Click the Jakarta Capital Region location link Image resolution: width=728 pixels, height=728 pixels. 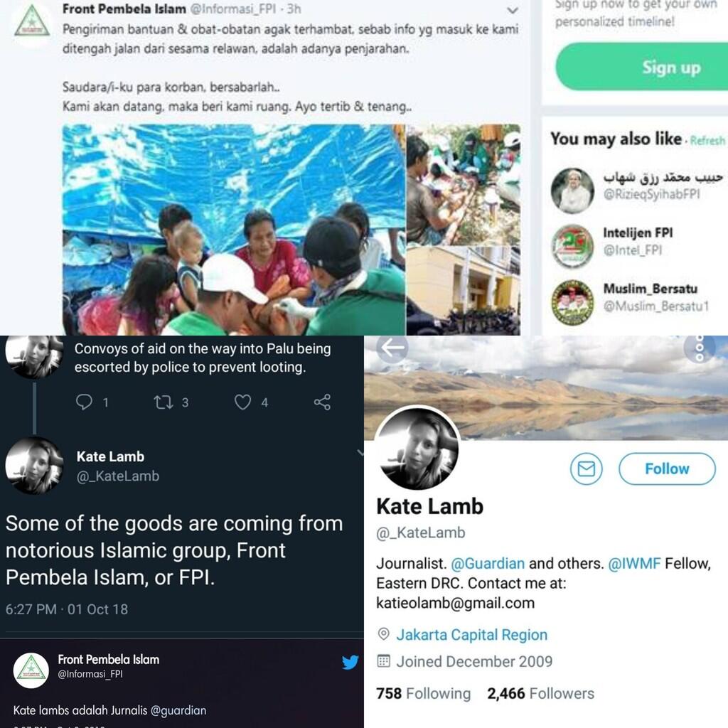tap(471, 635)
